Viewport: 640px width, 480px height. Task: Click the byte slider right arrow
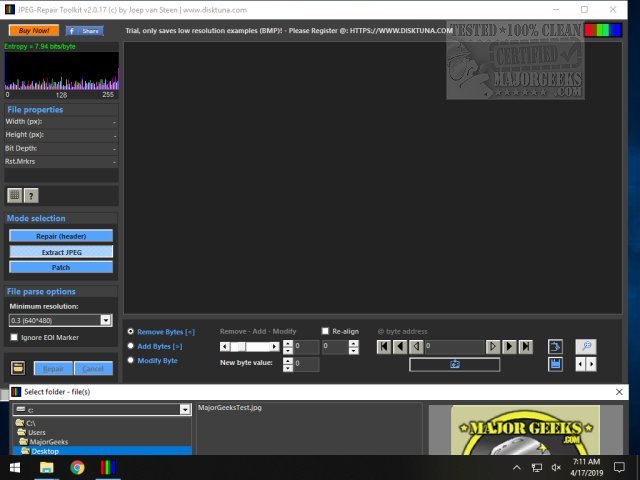pos(275,347)
